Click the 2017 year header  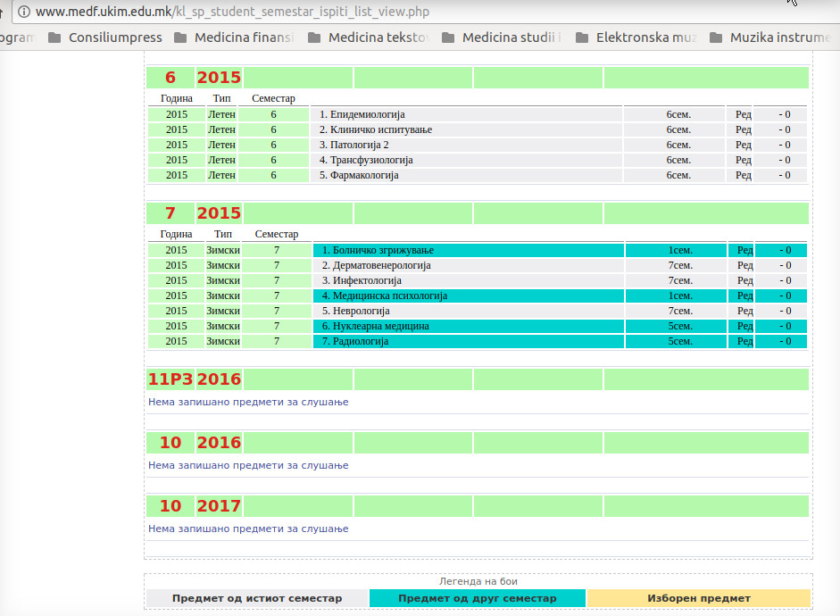[219, 505]
